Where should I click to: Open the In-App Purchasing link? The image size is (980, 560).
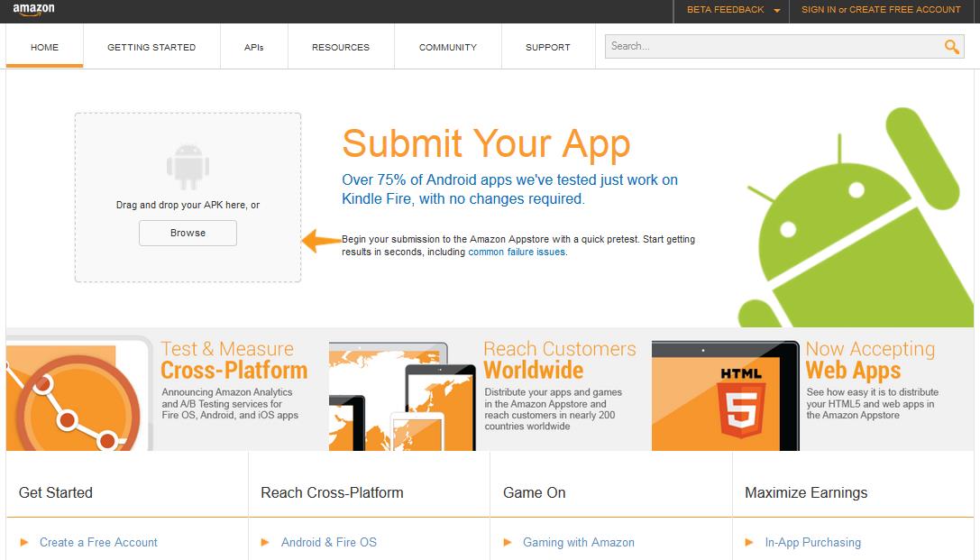point(812,543)
